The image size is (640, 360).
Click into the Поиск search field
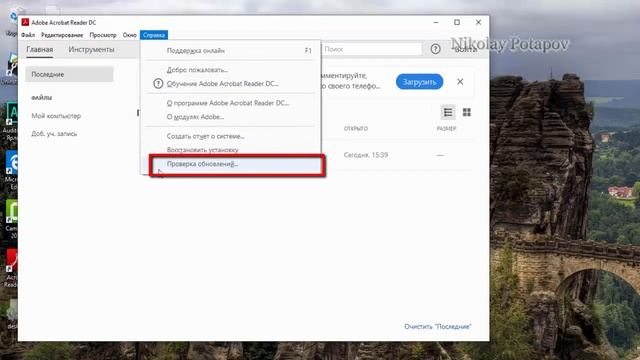click(371, 49)
